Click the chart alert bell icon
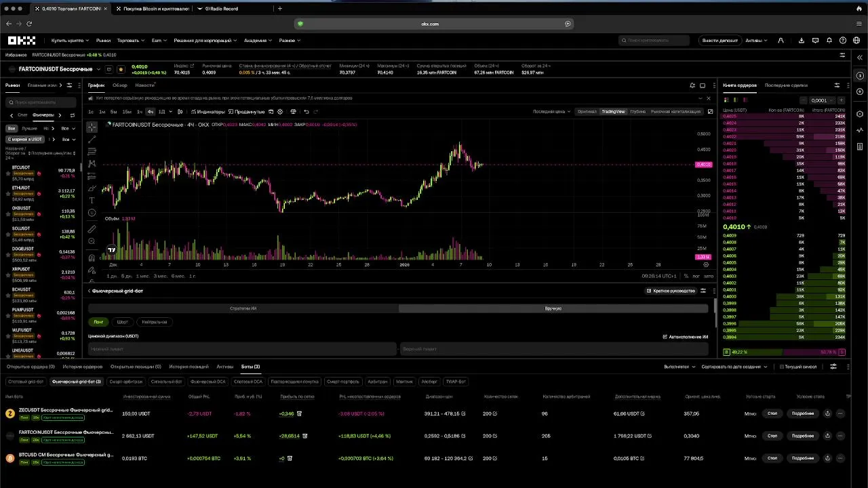 (692, 85)
